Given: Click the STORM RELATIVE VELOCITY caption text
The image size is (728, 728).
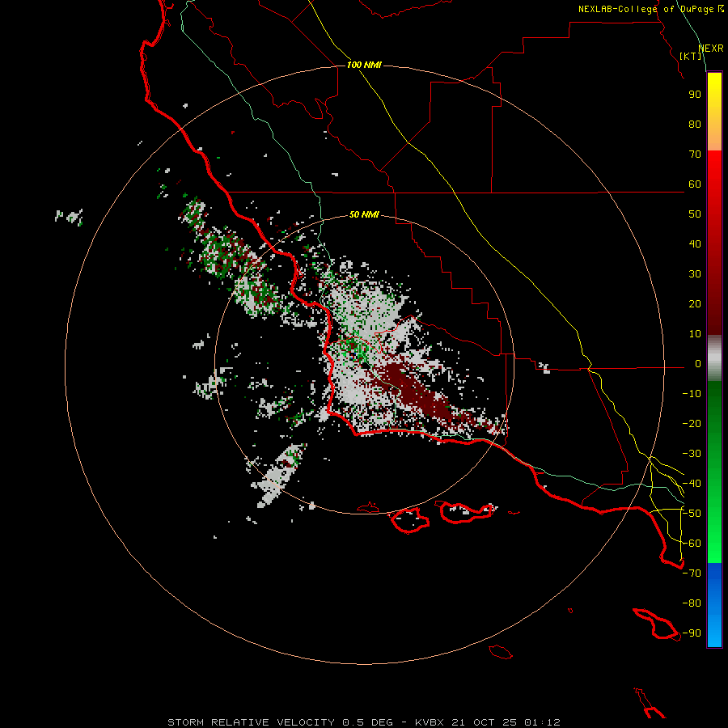Looking at the screenshot, I should pos(251,722).
